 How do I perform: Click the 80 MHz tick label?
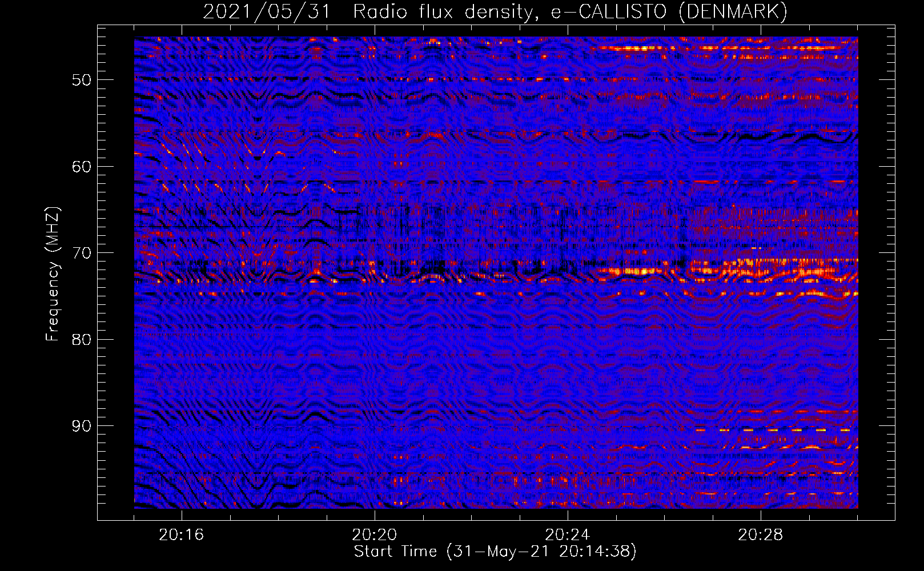81,340
